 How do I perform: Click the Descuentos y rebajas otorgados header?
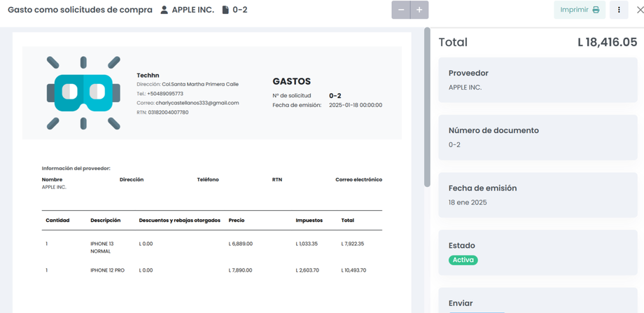pyautogui.click(x=179, y=220)
